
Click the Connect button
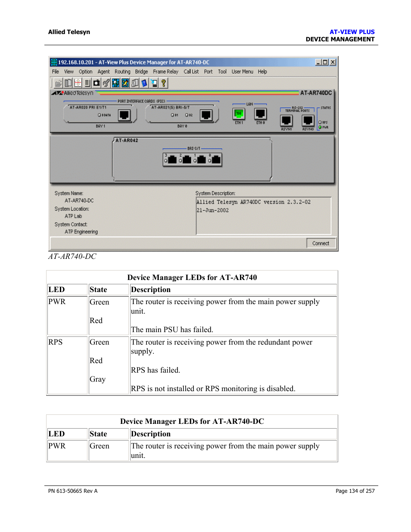tap(321, 243)
